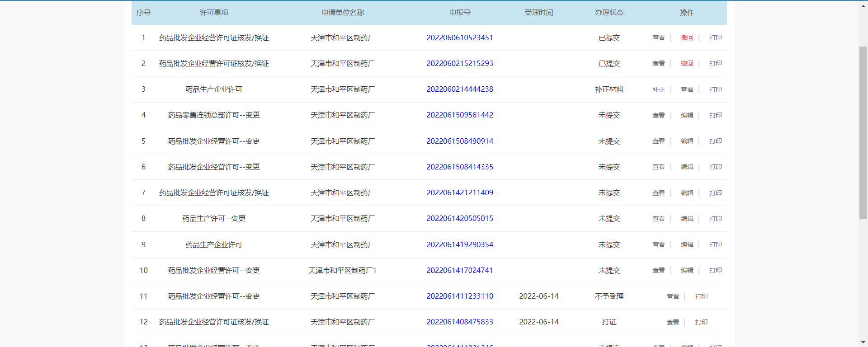Click 打印 for row 9 药品生产企业许可
Image resolution: width=868 pixels, height=347 pixels.
(715, 245)
